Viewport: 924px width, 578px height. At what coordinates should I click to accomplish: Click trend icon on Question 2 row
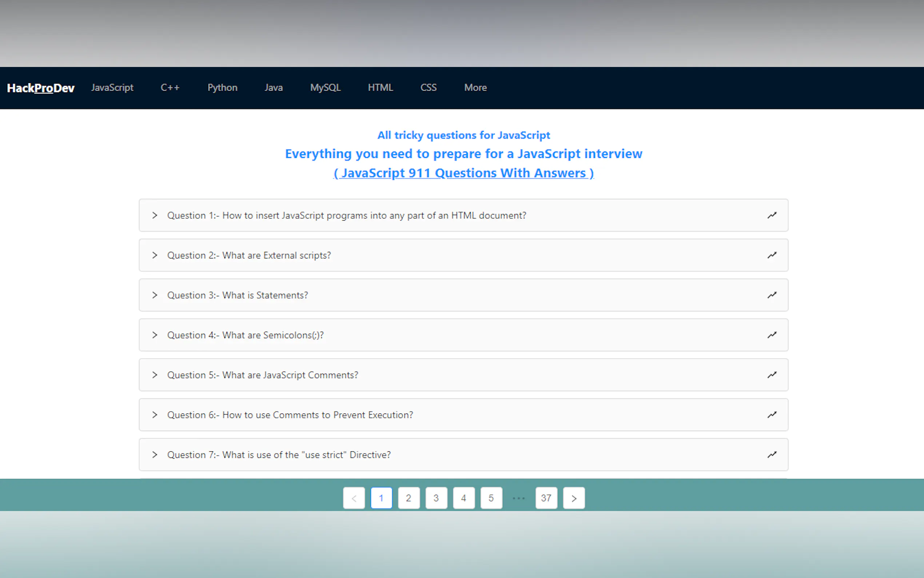(x=772, y=255)
